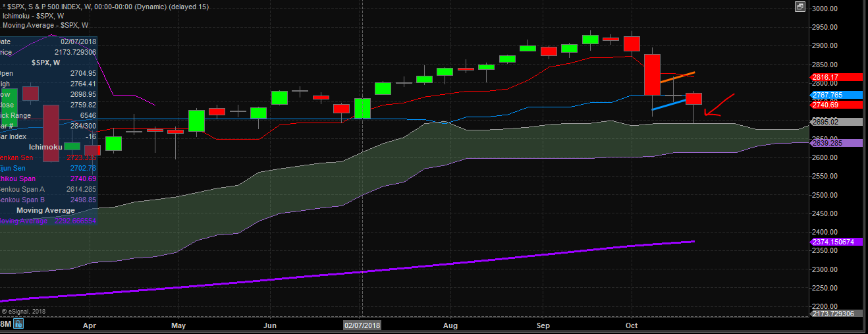Click the Senkou Span A value 2614.285
This screenshot has height=334, width=868.
point(80,189)
